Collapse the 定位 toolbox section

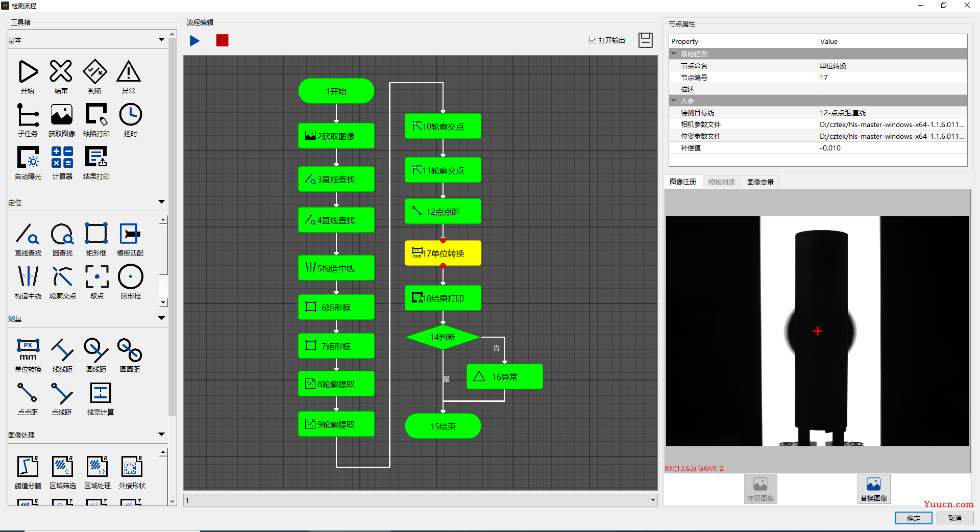click(x=161, y=201)
